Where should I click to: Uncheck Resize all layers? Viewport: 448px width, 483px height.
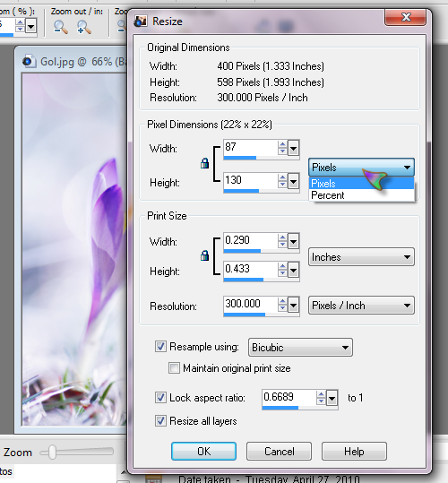tap(160, 421)
